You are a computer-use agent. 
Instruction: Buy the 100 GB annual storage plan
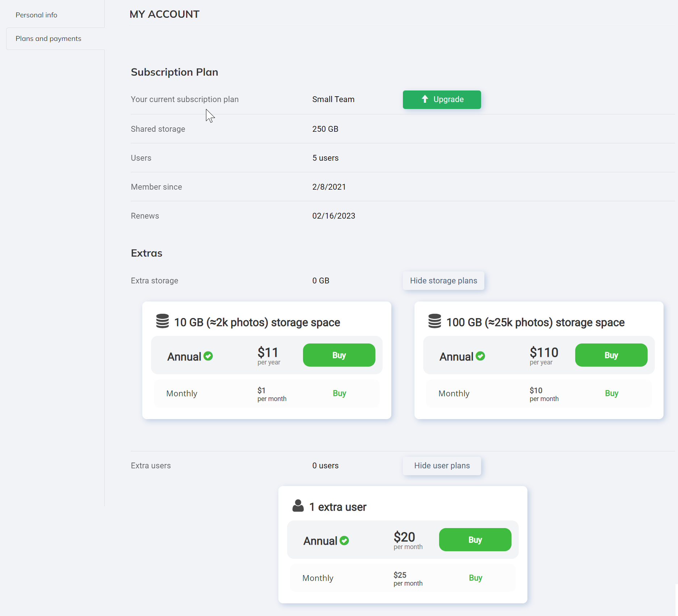pos(611,355)
